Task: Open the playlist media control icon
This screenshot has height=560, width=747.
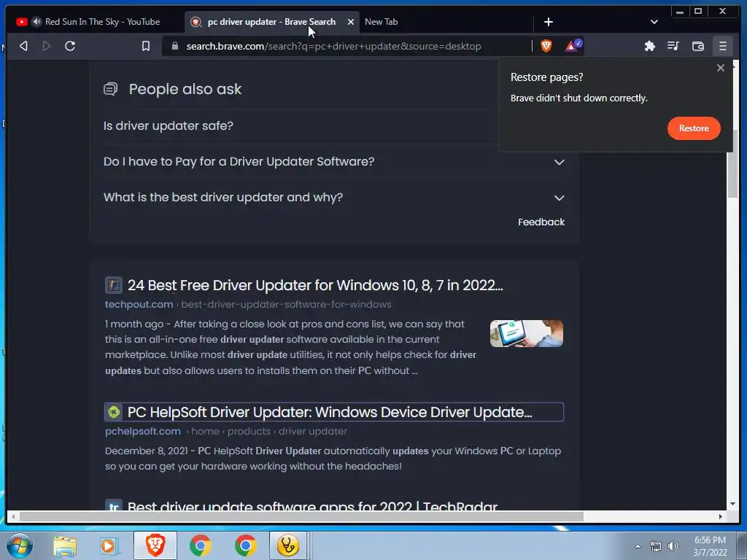Action: [x=673, y=46]
